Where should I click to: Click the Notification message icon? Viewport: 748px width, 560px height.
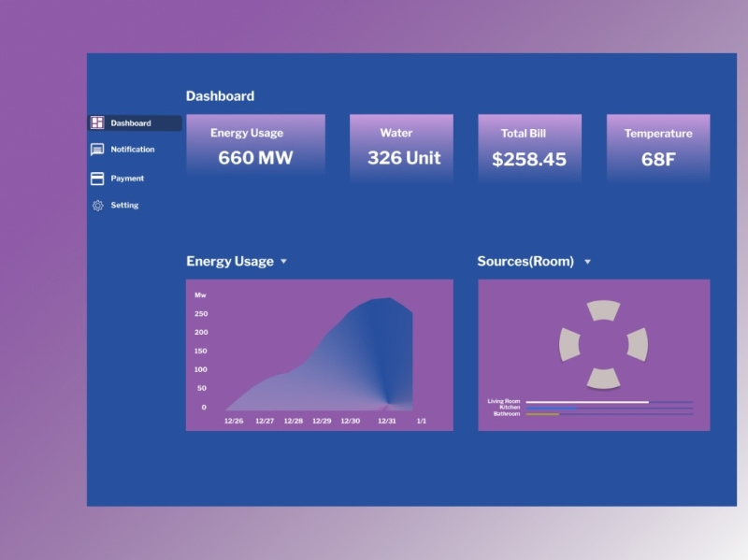point(96,149)
